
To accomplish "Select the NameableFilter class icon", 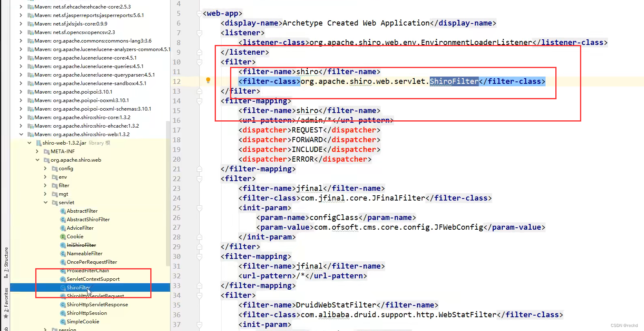I will [x=63, y=254].
